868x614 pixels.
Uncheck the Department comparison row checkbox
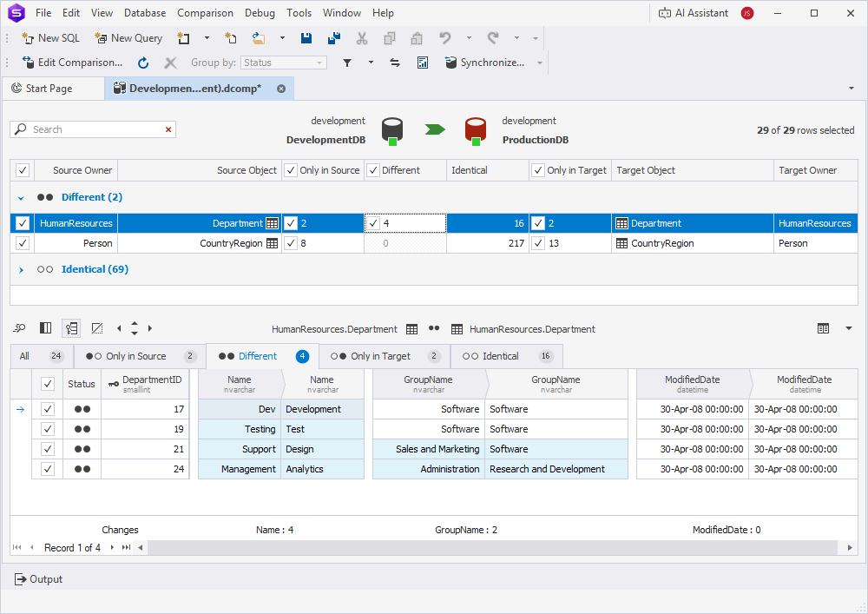point(22,223)
